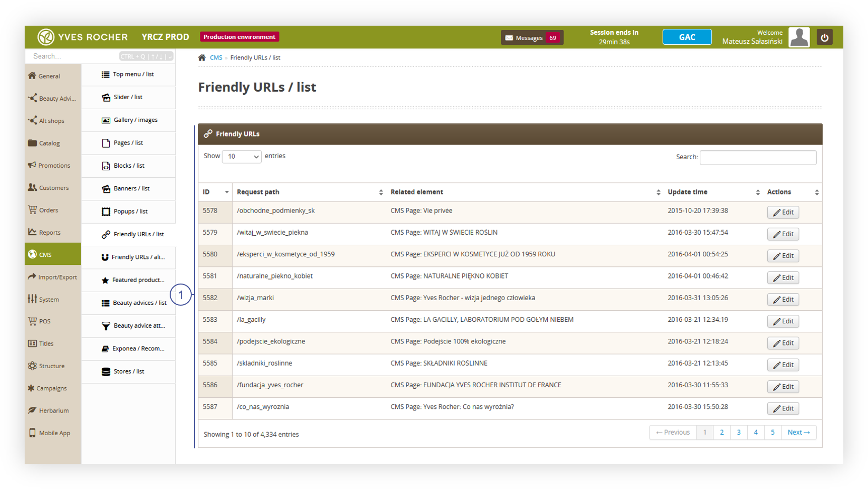
Task: Click the Herbarium leaf icon
Action: click(32, 410)
